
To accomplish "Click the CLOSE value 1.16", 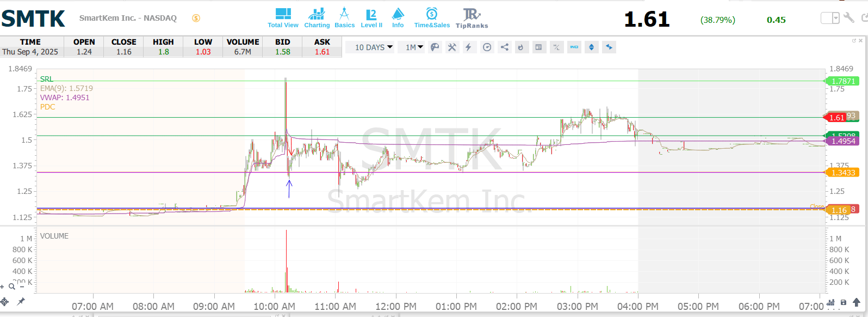I will [x=124, y=52].
